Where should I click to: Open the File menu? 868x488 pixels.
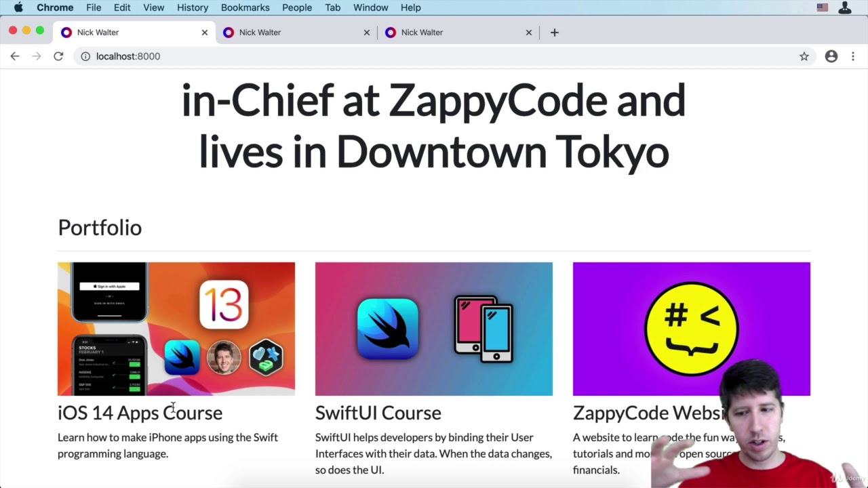coord(94,7)
